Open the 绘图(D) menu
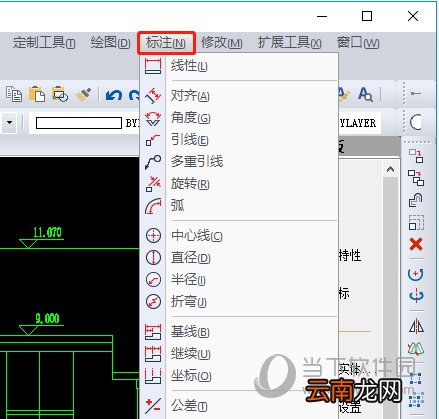The width and height of the screenshot is (439, 419). pos(110,43)
